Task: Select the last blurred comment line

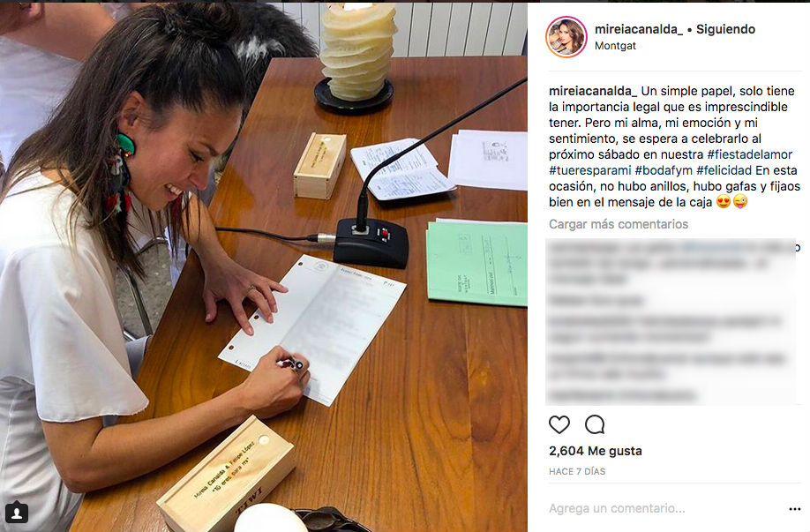Action: [x=621, y=396]
